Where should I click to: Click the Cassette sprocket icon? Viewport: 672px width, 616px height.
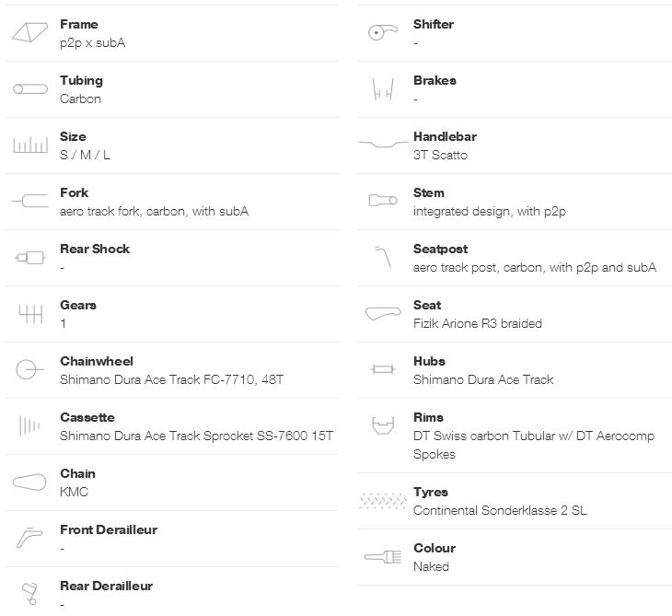coord(29,425)
